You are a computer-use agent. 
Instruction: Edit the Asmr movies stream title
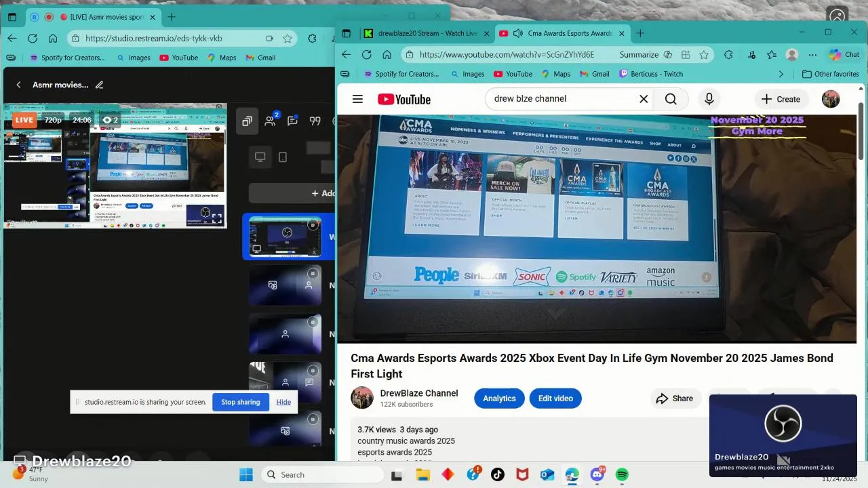point(100,85)
